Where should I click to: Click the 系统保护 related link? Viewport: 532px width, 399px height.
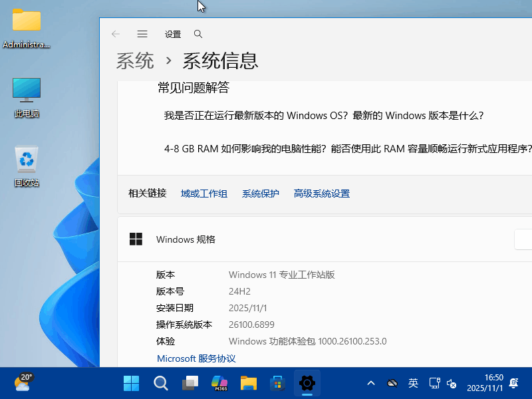(x=260, y=193)
